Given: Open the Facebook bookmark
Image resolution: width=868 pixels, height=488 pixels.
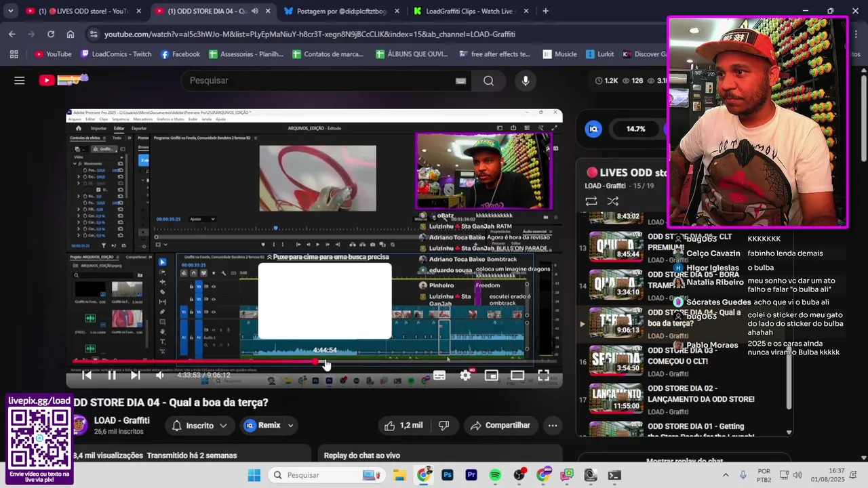Looking at the screenshot, I should [180, 54].
